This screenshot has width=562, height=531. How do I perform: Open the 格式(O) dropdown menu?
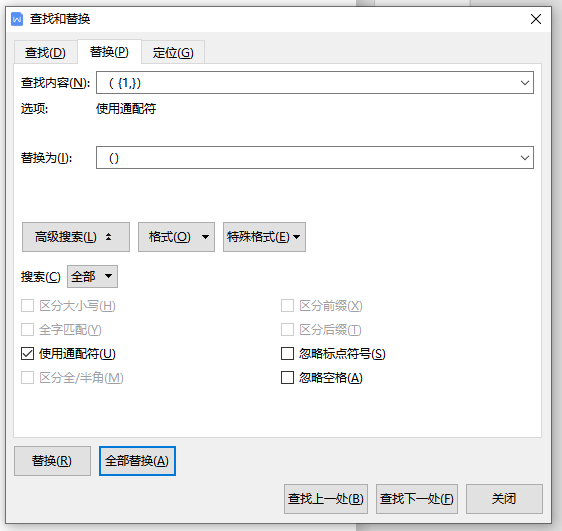pyautogui.click(x=176, y=237)
